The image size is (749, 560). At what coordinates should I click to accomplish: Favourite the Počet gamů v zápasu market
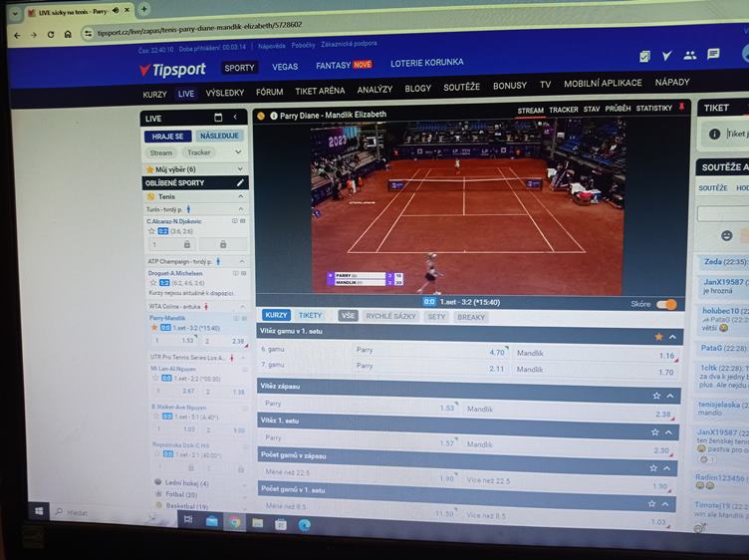(x=653, y=468)
